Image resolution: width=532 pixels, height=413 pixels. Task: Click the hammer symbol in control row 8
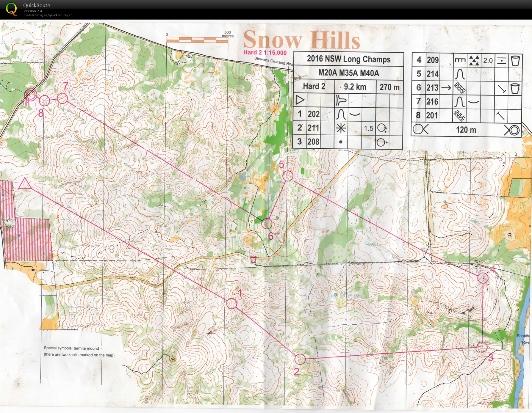pos(500,115)
